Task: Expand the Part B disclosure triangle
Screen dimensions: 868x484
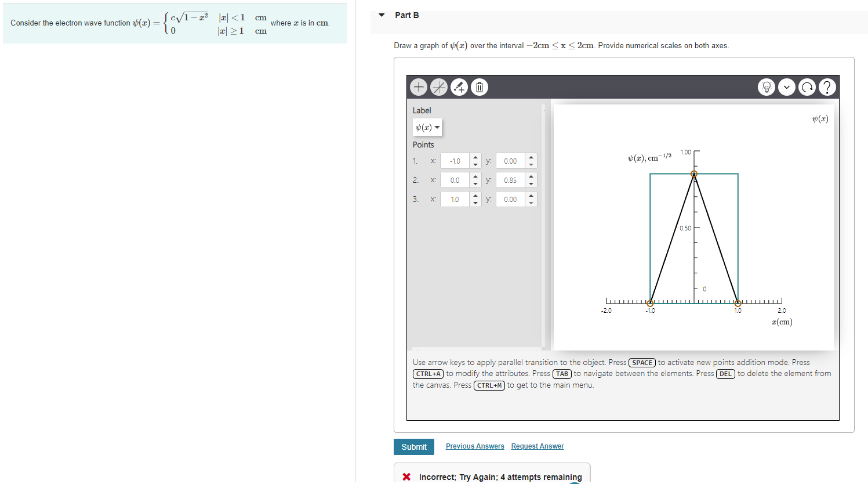Action: coord(380,15)
